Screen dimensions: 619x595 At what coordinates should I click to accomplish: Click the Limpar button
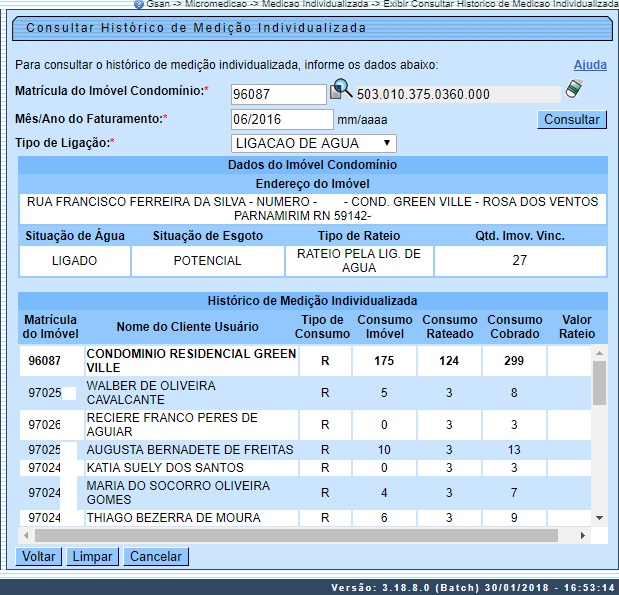coord(92,556)
